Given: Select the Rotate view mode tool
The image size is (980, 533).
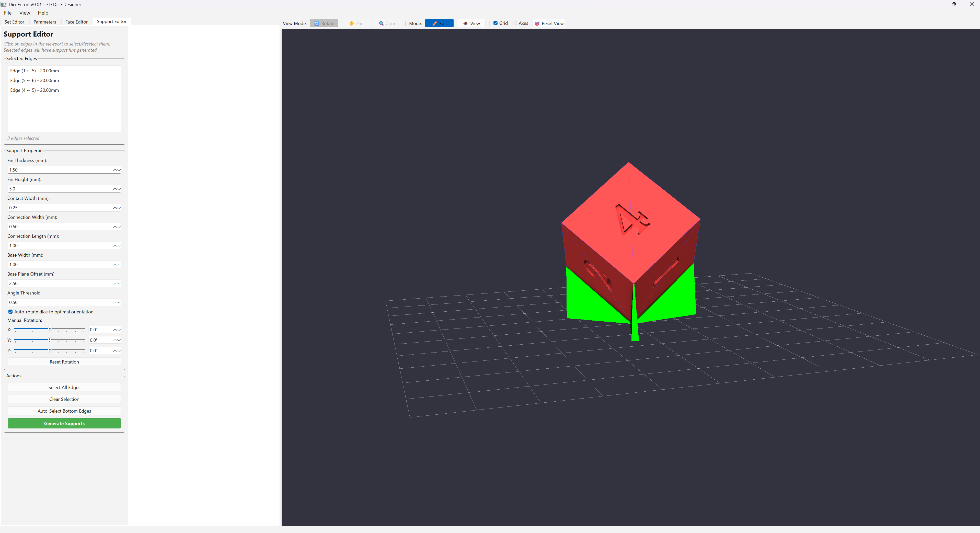Looking at the screenshot, I should (x=324, y=23).
